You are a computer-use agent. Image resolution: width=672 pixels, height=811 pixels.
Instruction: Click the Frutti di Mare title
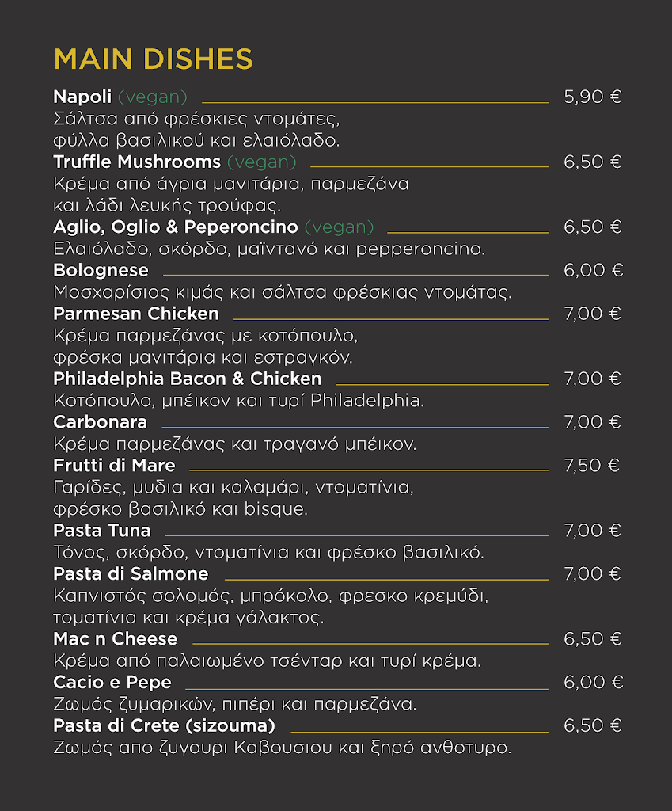114,466
